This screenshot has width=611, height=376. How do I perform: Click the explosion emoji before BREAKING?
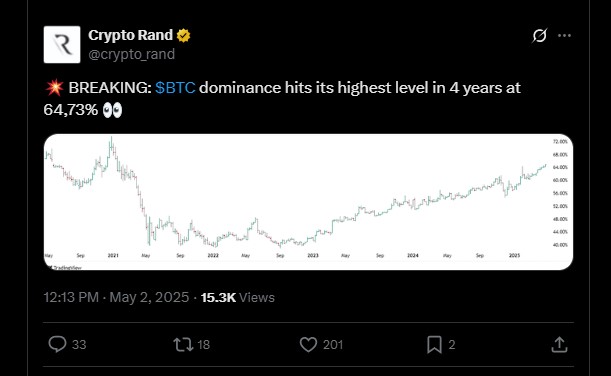[x=54, y=88]
